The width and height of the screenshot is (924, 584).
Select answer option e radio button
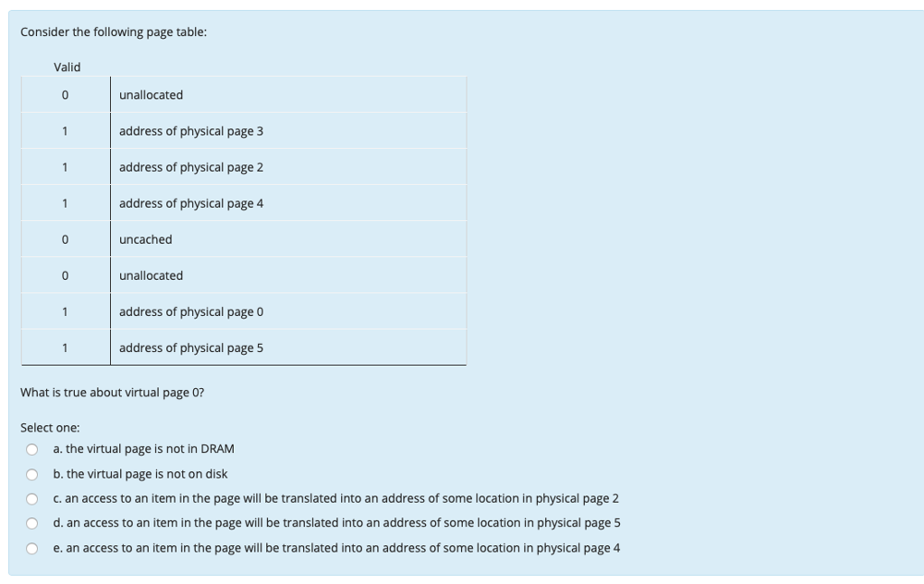pyautogui.click(x=31, y=547)
